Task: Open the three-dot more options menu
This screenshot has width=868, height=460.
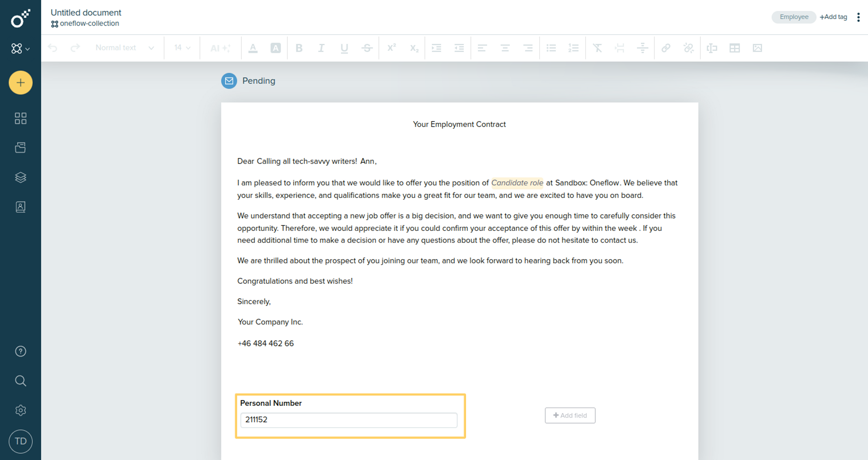Action: click(x=858, y=17)
